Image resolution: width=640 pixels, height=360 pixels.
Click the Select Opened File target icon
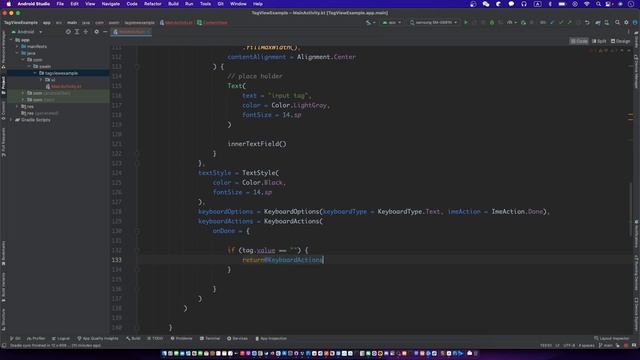click(68, 32)
